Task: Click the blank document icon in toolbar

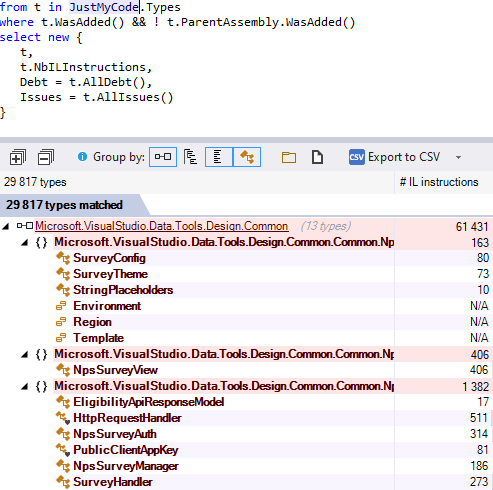Action: click(x=317, y=157)
